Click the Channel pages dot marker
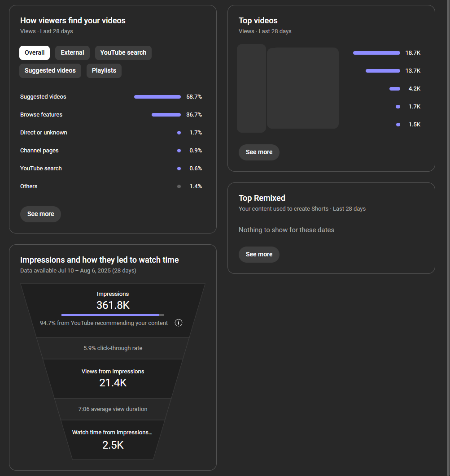450x476 pixels. pyautogui.click(x=179, y=151)
